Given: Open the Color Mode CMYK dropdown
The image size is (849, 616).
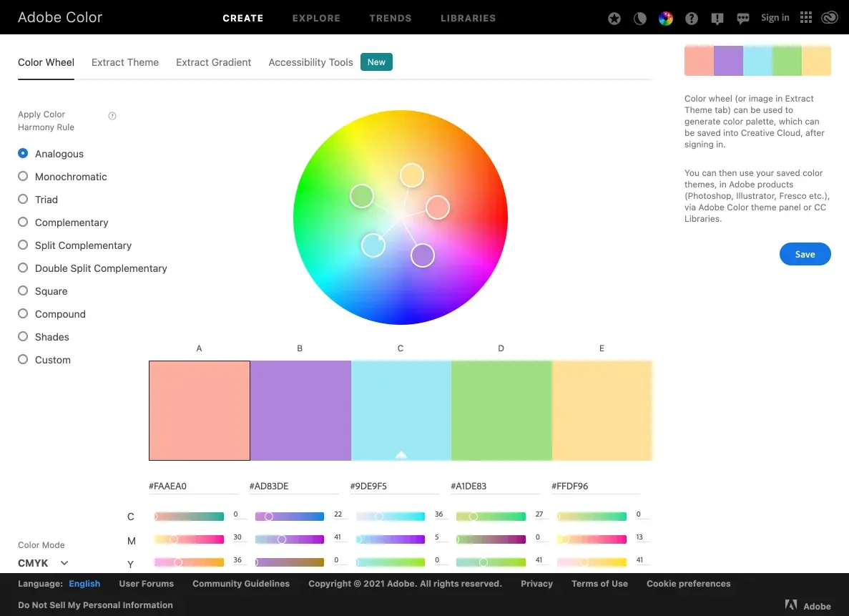Looking at the screenshot, I should [43, 563].
